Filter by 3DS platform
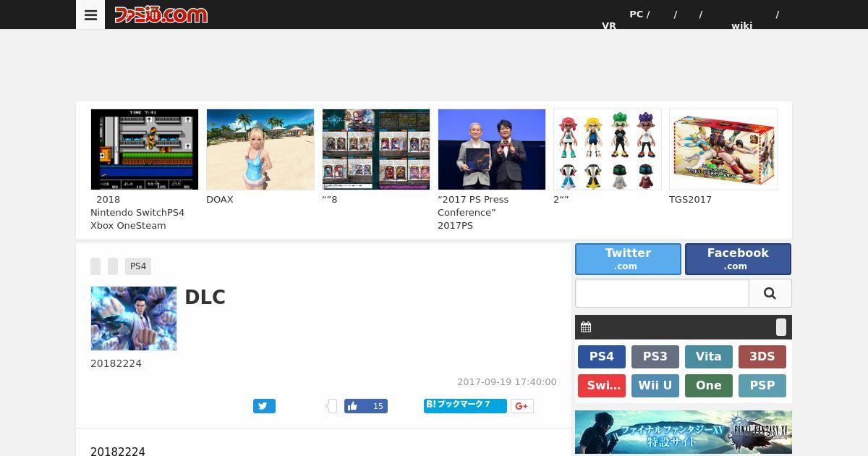 pos(762,357)
